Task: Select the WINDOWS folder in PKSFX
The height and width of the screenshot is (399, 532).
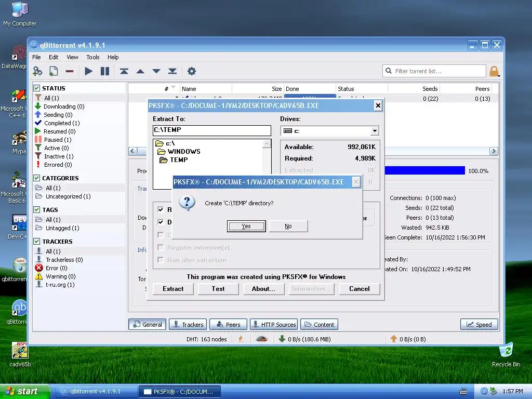Action: (179, 152)
